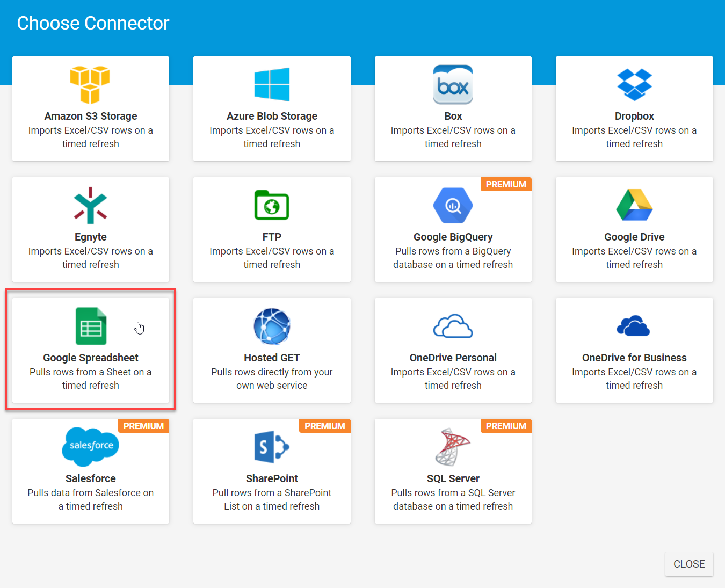Click the Amazon S3 Storage cubes icon
725x588 pixels.
click(x=90, y=85)
